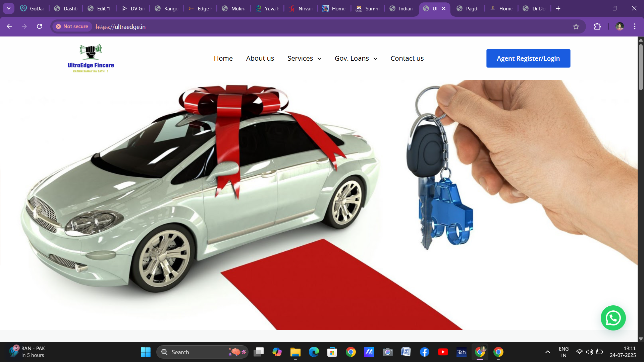The image size is (644, 362).
Task: Click the green WhatsApp chat icon
Action: 613,318
